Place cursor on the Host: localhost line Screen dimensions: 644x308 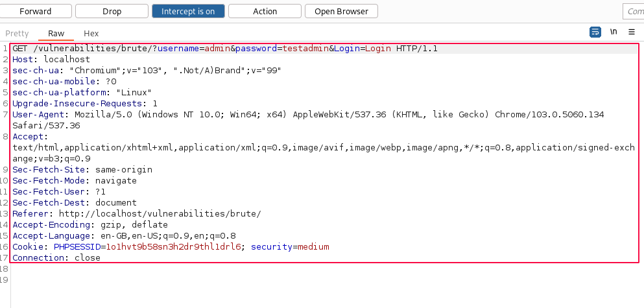[51, 59]
